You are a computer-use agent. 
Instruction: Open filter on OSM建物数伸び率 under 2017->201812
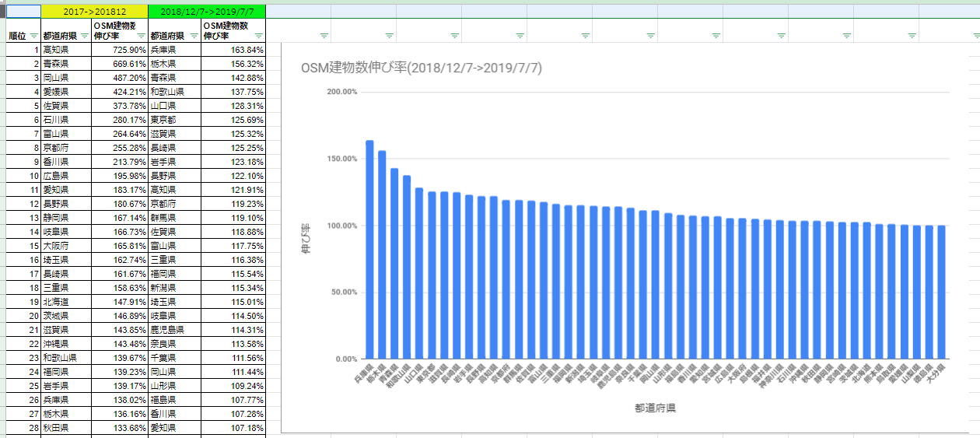click(x=141, y=36)
